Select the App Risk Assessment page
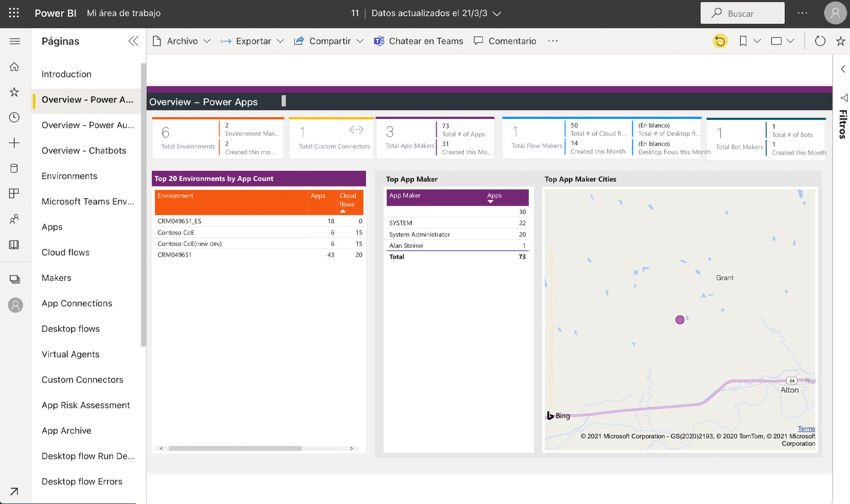This screenshot has width=850, height=504. 86,405
